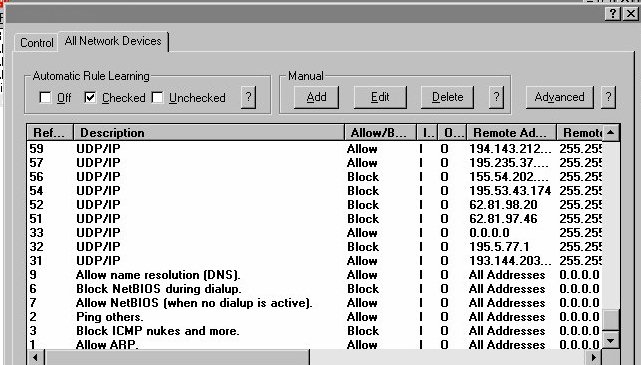This screenshot has height=365, width=641.
Task: Select the 'Ping others.' rule
Action: coord(315,316)
